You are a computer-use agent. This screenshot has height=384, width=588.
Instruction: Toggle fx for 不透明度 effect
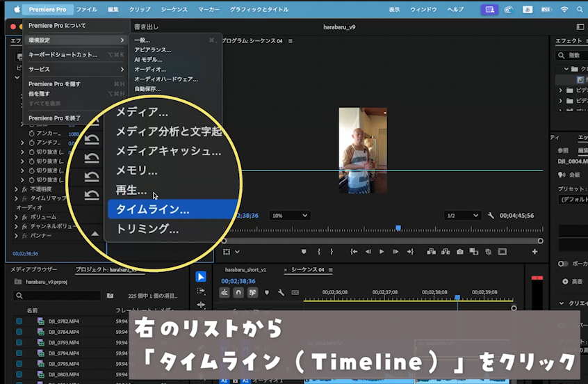(x=25, y=189)
